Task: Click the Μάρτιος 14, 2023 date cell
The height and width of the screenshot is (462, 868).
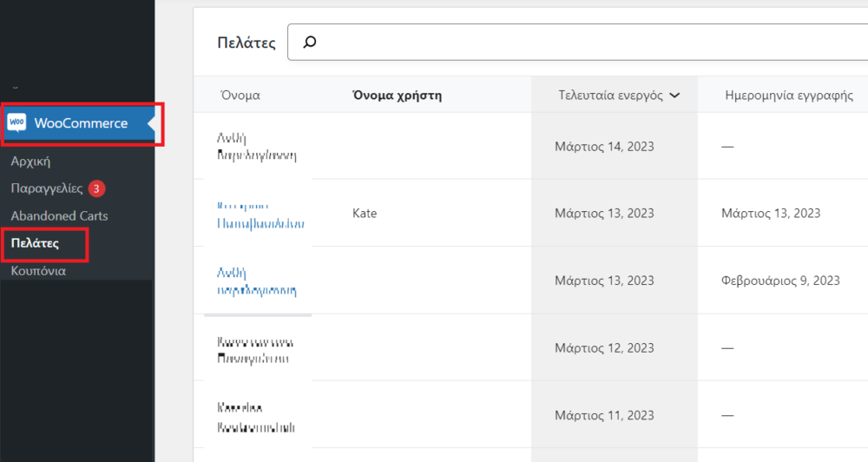Action: click(604, 147)
